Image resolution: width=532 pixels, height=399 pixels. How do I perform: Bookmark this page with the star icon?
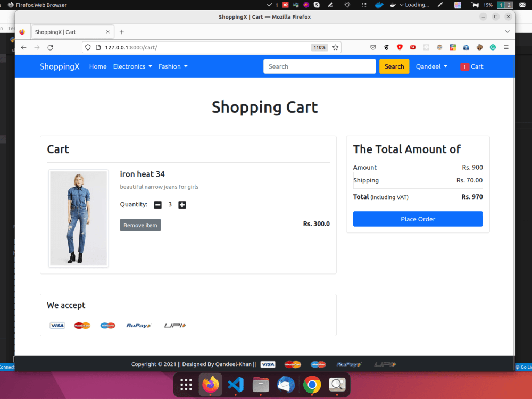(335, 47)
